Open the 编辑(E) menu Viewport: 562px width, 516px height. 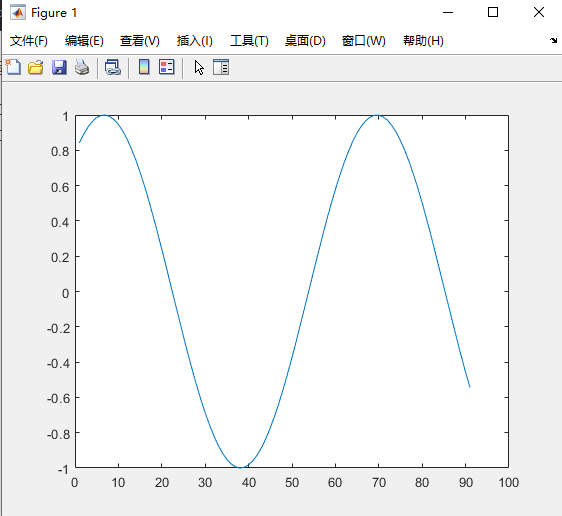tap(84, 41)
